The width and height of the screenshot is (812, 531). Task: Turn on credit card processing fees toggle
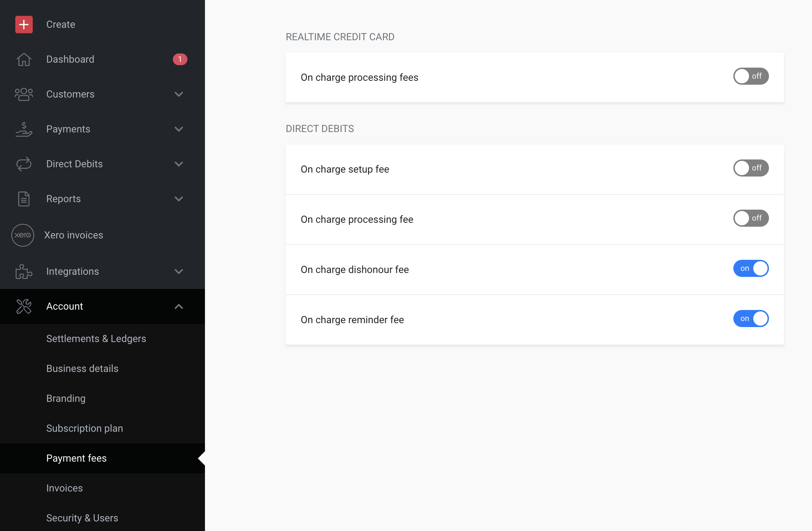pos(751,76)
